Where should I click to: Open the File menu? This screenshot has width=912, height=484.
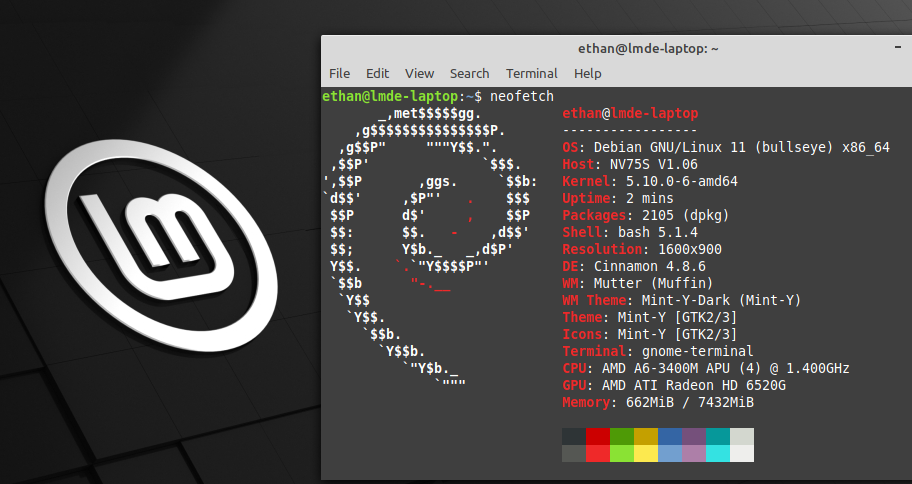point(339,74)
